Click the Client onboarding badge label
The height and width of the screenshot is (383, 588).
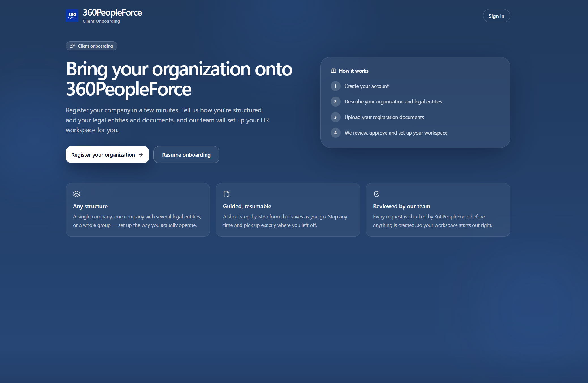click(95, 46)
